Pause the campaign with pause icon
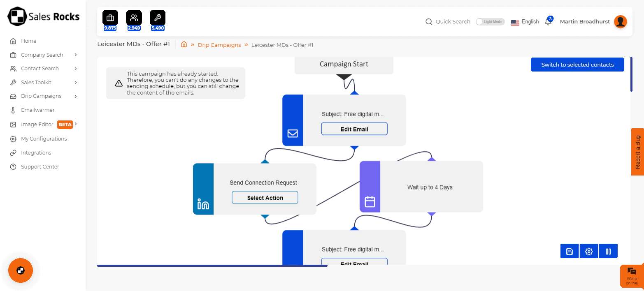This screenshot has width=644, height=291. coord(608,252)
